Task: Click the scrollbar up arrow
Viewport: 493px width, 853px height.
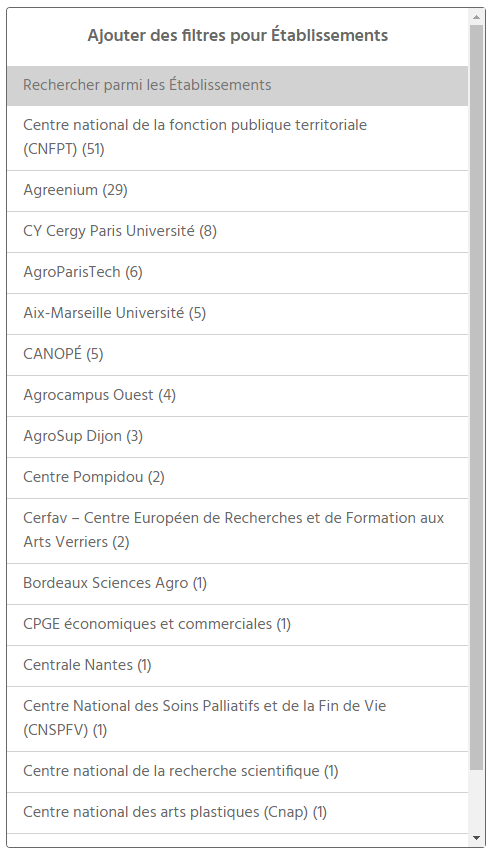Action: pos(477,17)
